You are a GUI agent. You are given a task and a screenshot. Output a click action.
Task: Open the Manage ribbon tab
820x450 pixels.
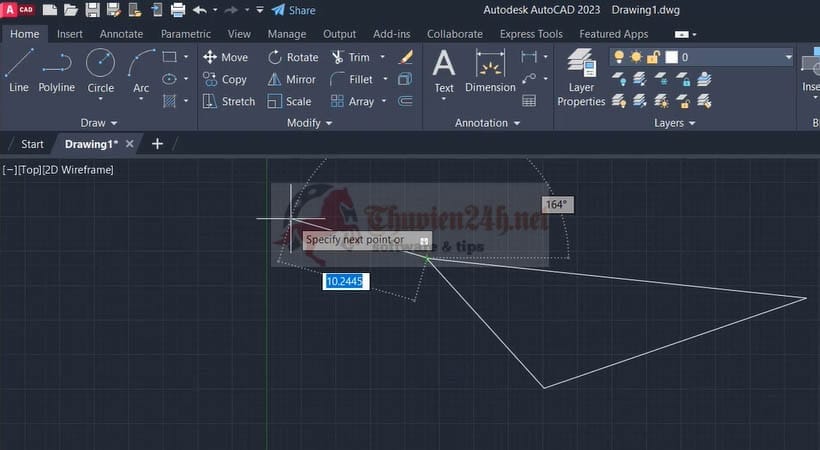coord(287,34)
